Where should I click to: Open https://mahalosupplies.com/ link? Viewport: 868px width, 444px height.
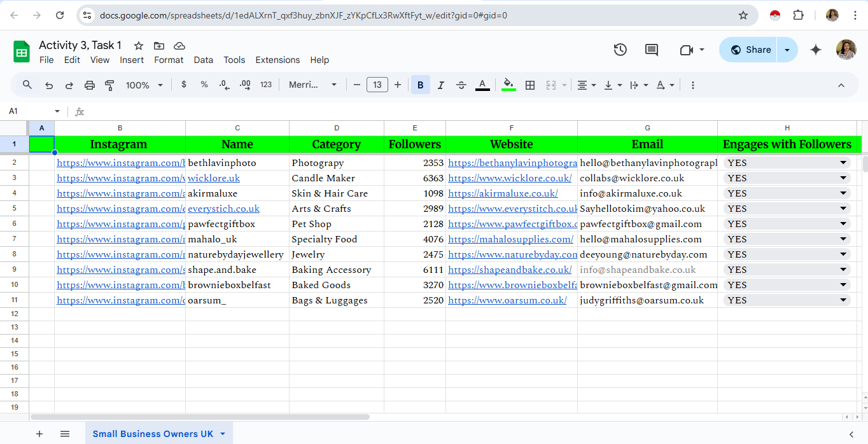[x=510, y=239]
